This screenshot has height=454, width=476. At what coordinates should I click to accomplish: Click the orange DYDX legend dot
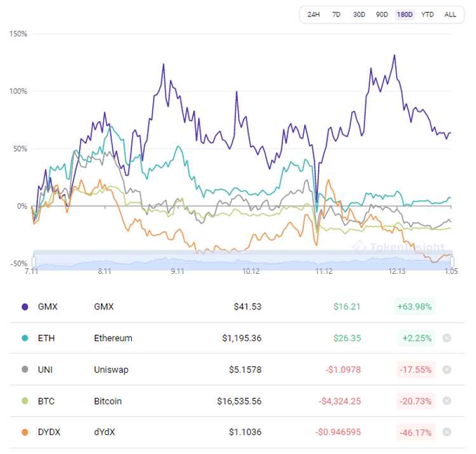(25, 432)
